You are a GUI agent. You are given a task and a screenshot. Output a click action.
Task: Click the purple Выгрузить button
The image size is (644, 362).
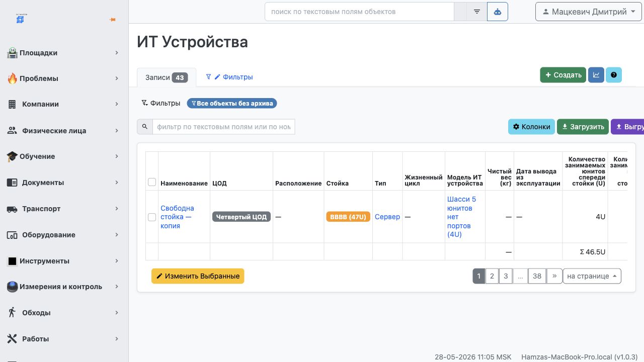pyautogui.click(x=627, y=127)
